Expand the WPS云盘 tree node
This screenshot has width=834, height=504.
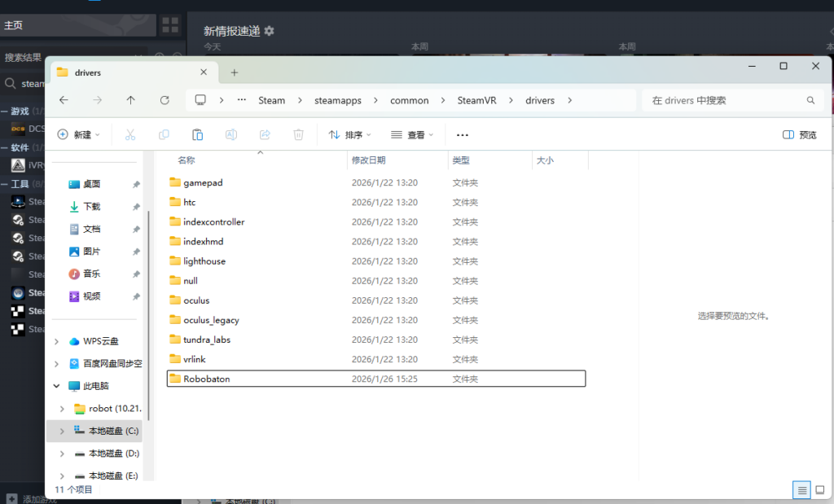[x=56, y=341]
